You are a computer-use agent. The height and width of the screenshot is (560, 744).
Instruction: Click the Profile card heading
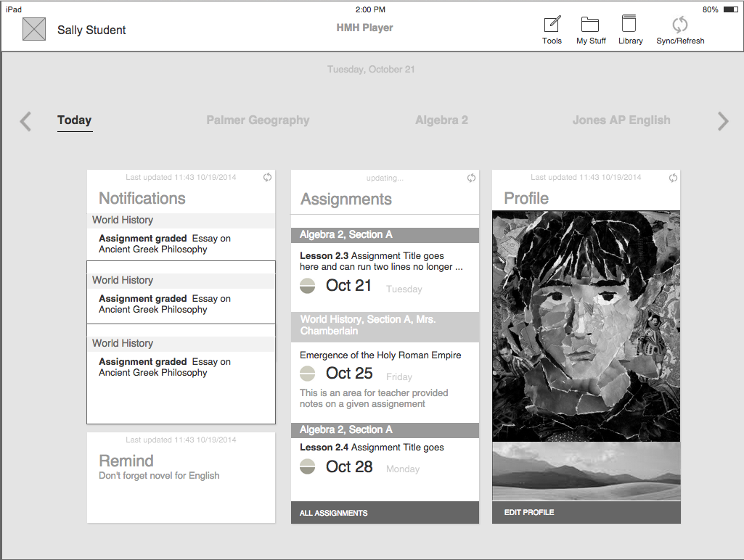[526, 198]
